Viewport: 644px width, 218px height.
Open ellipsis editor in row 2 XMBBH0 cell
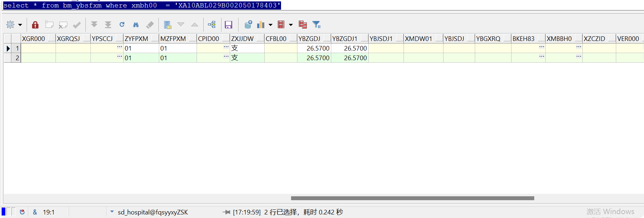coord(579,56)
